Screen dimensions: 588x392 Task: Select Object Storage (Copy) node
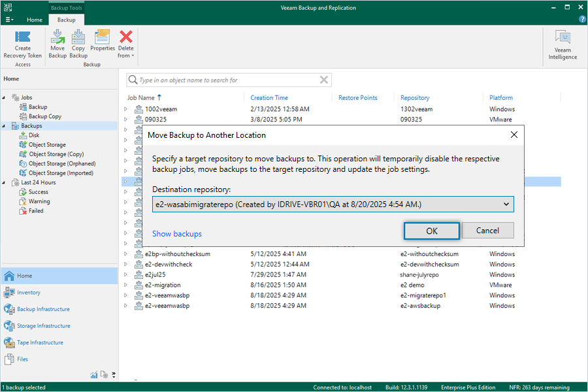click(56, 154)
